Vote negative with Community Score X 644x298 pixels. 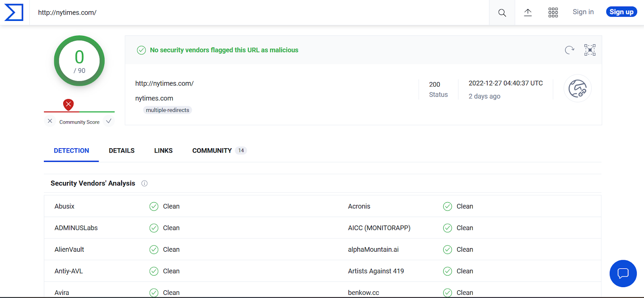50,121
